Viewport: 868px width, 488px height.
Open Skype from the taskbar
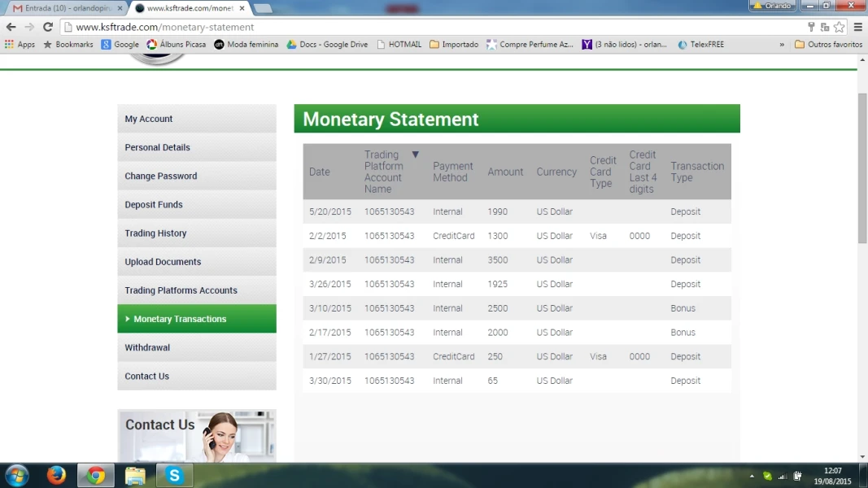(x=174, y=476)
